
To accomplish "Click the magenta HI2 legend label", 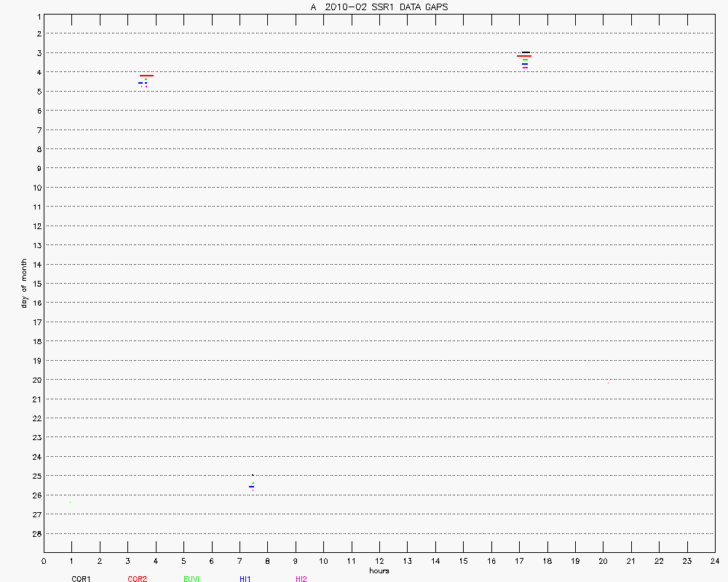I will click(x=301, y=579).
